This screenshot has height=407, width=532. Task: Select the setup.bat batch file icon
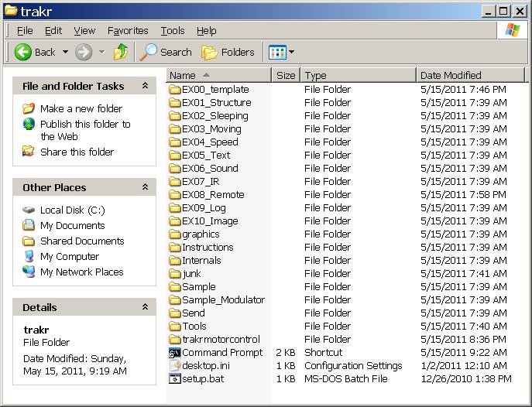click(x=175, y=379)
